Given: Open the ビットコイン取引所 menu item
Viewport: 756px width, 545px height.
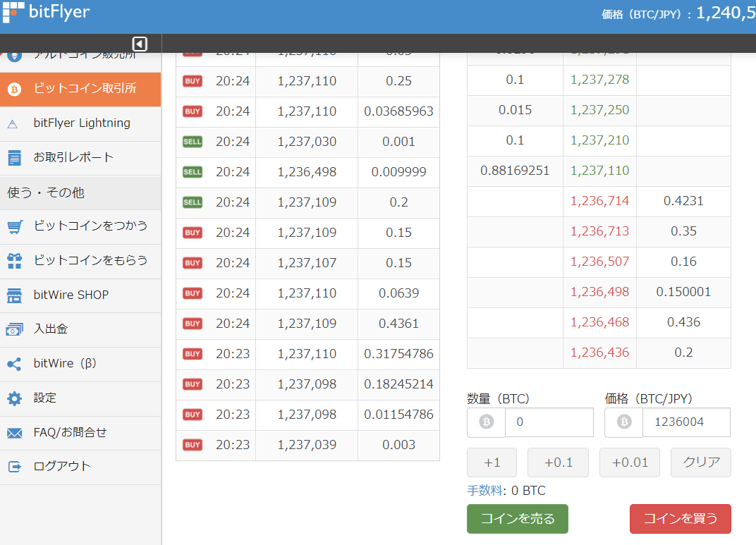Looking at the screenshot, I should [80, 89].
